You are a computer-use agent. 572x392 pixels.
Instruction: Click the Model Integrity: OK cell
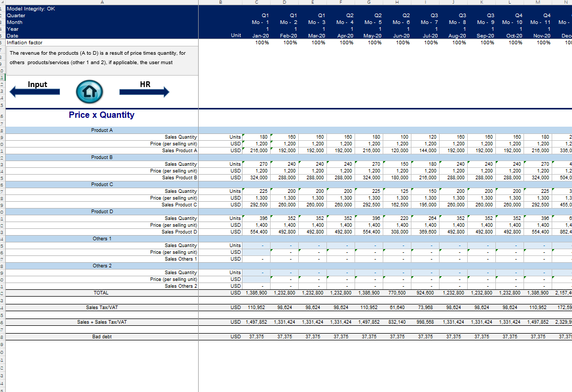[31, 9]
